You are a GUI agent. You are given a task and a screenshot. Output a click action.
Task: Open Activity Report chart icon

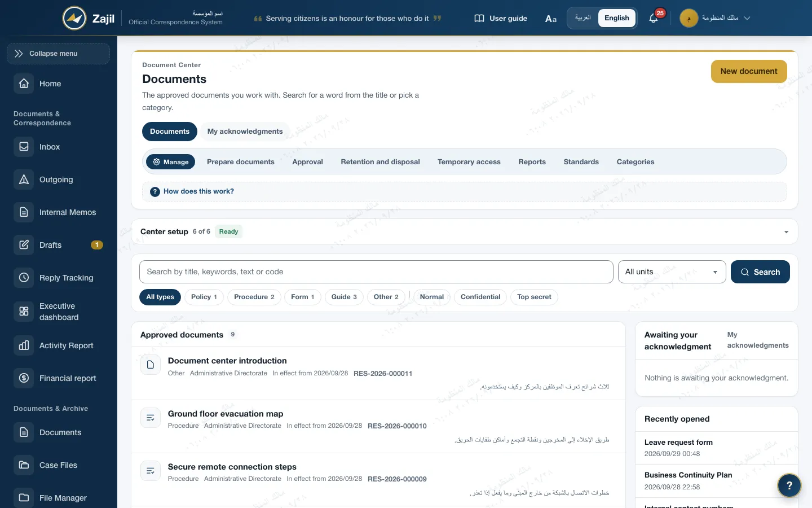click(24, 345)
